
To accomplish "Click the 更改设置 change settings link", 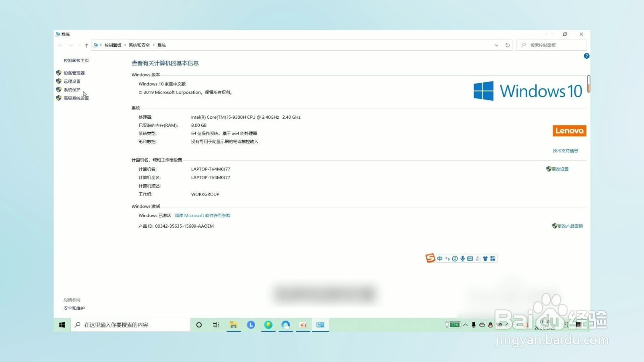I will [x=560, y=169].
